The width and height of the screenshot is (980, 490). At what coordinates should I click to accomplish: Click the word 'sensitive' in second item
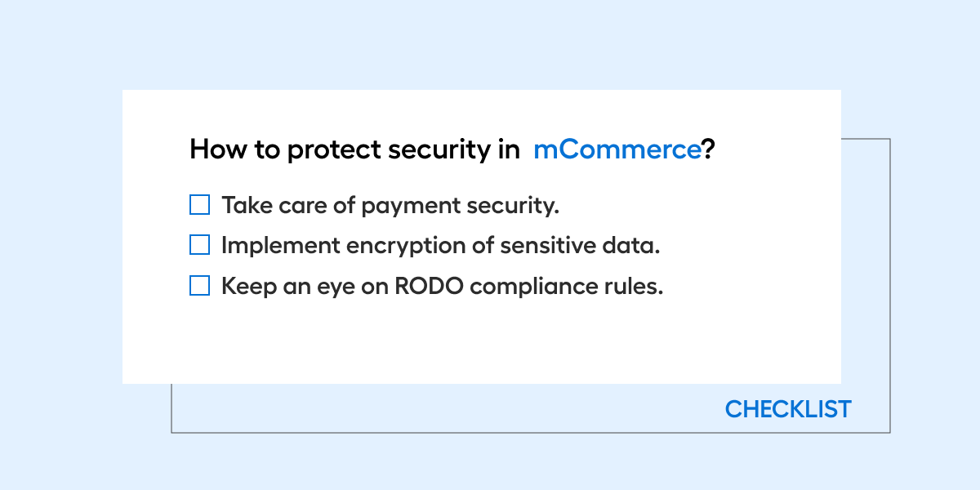coord(541,246)
